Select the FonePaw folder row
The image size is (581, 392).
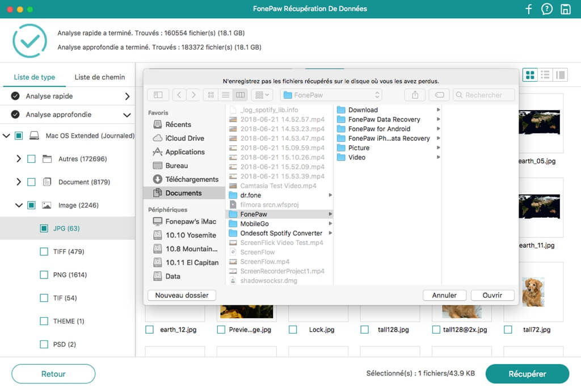coord(280,214)
